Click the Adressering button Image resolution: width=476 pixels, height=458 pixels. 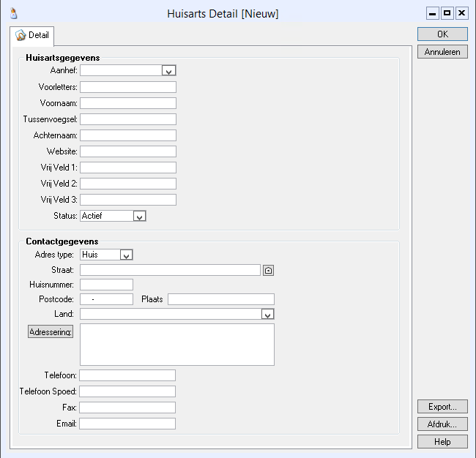pyautogui.click(x=51, y=331)
